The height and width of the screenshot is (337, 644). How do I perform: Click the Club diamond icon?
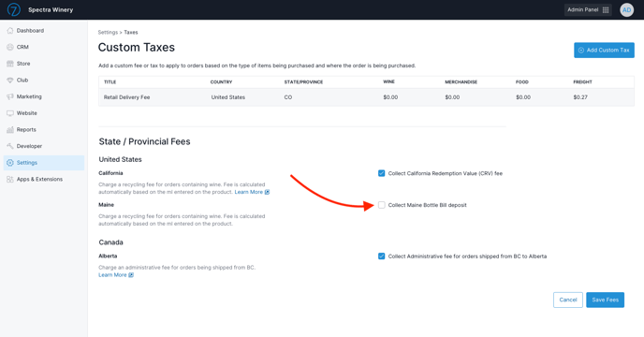click(x=10, y=81)
